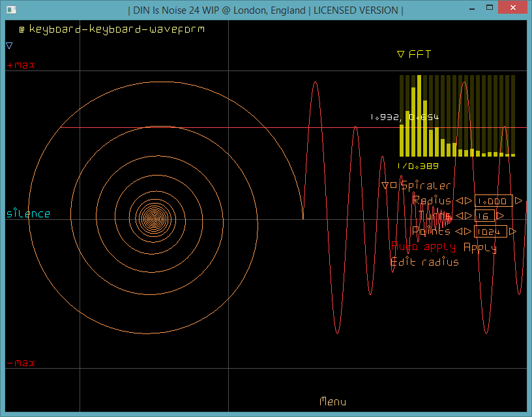Decrease Radius with left arrow
The height and width of the screenshot is (417, 532).
[x=458, y=201]
